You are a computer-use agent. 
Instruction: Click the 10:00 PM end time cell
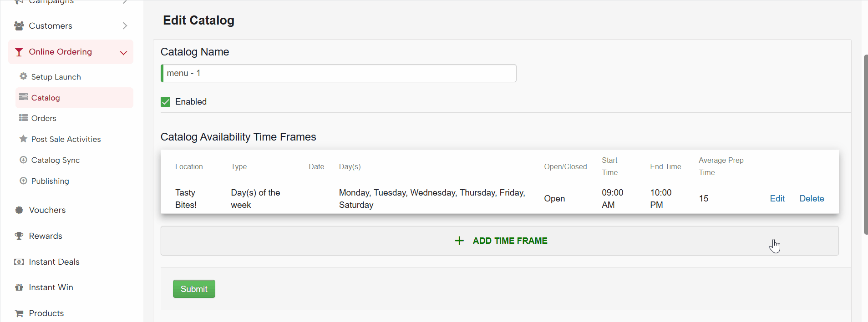pos(660,199)
